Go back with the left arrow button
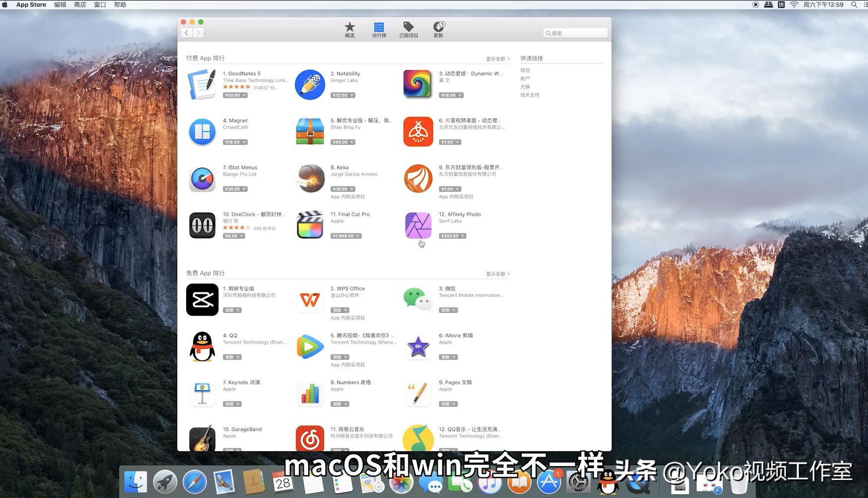This screenshot has width=868, height=498. pos(187,33)
